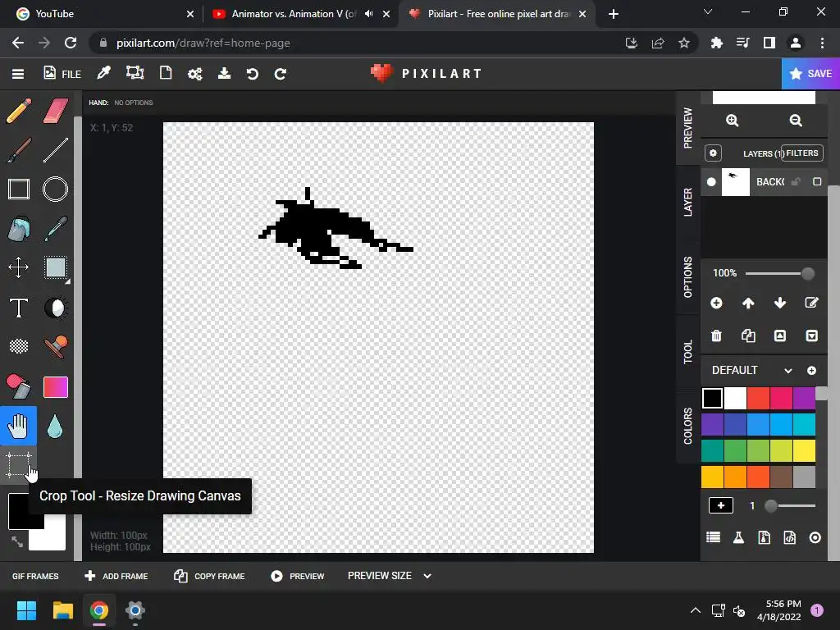Move the layer up
The height and width of the screenshot is (630, 840).
pyautogui.click(x=748, y=304)
